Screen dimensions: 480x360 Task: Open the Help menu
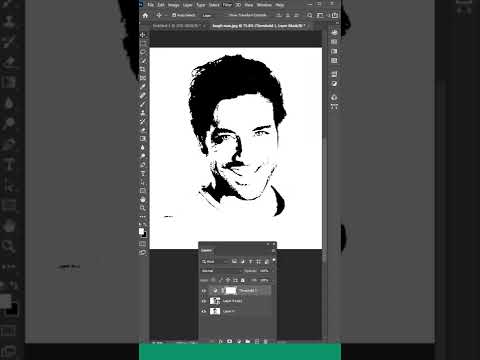point(280,5)
